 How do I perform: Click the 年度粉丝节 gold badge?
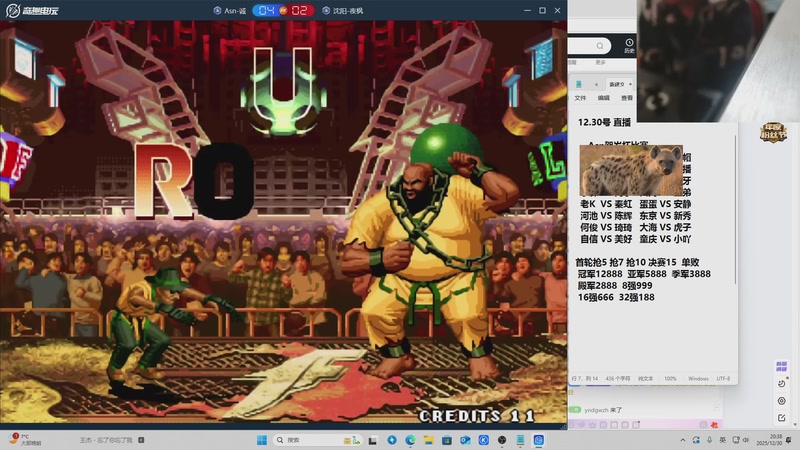773,133
